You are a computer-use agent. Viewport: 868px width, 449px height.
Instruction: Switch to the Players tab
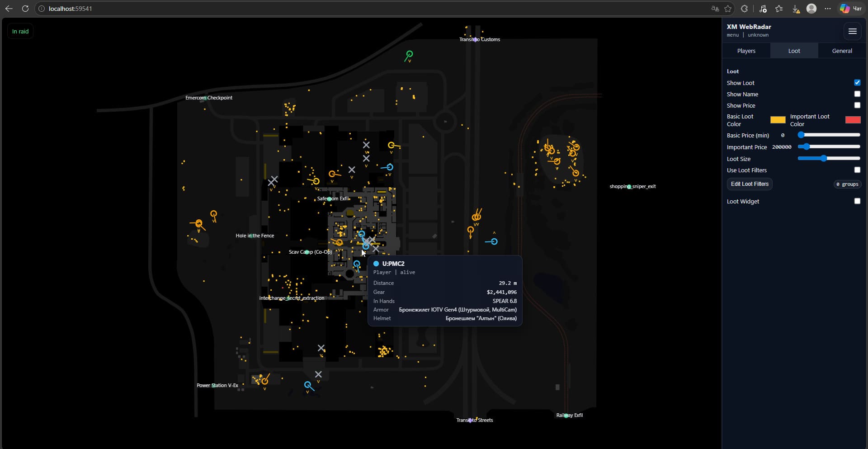tap(746, 51)
